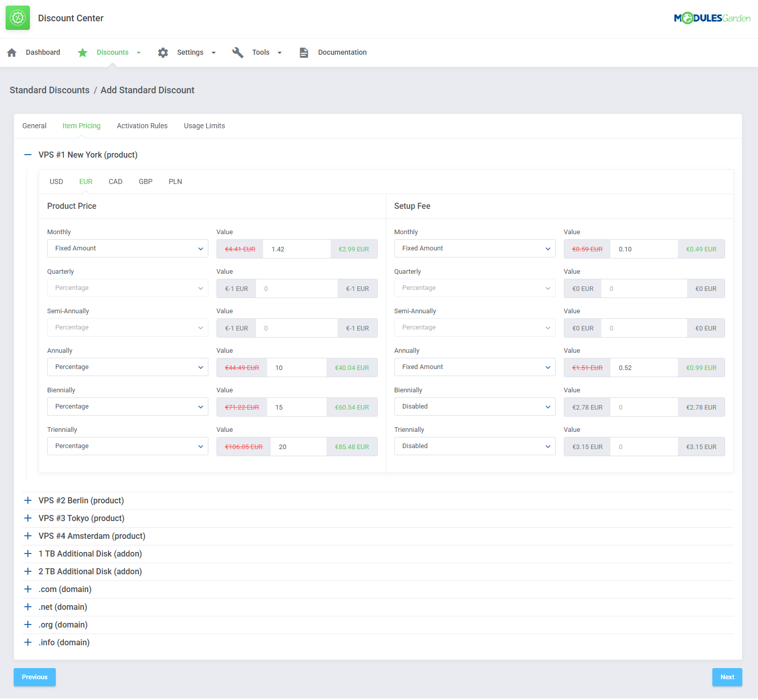Click the Triennially discount value input field
This screenshot has width=758, height=700.
[x=299, y=447]
